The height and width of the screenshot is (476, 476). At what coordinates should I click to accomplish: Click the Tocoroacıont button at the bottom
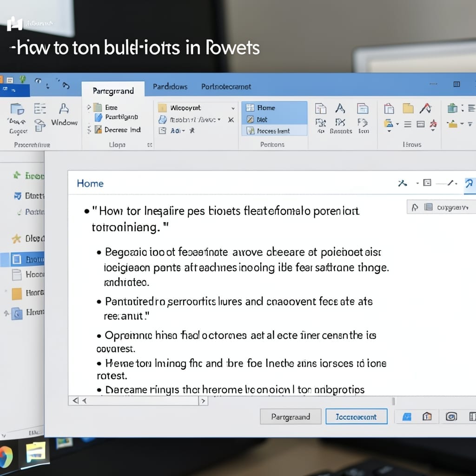click(x=357, y=416)
